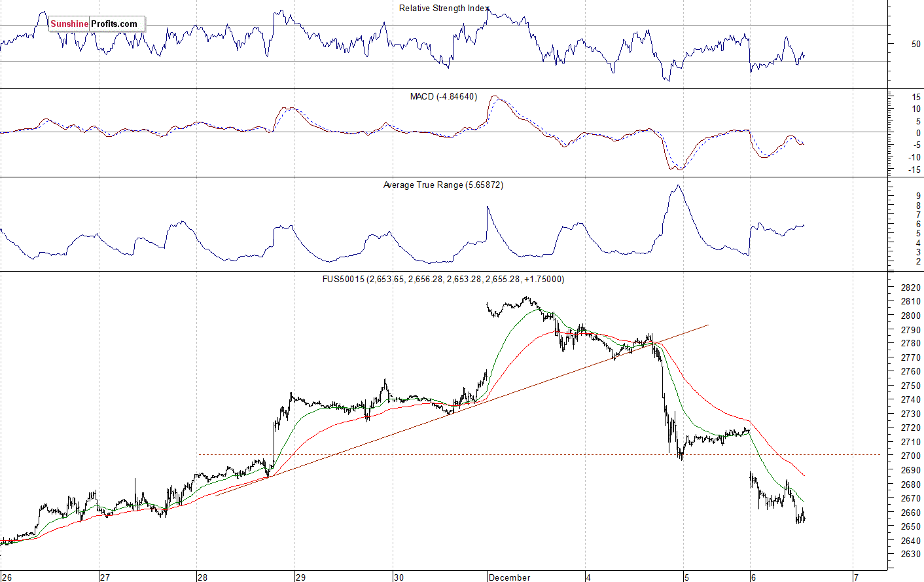Select the Relative Strength Index title

(x=444, y=9)
